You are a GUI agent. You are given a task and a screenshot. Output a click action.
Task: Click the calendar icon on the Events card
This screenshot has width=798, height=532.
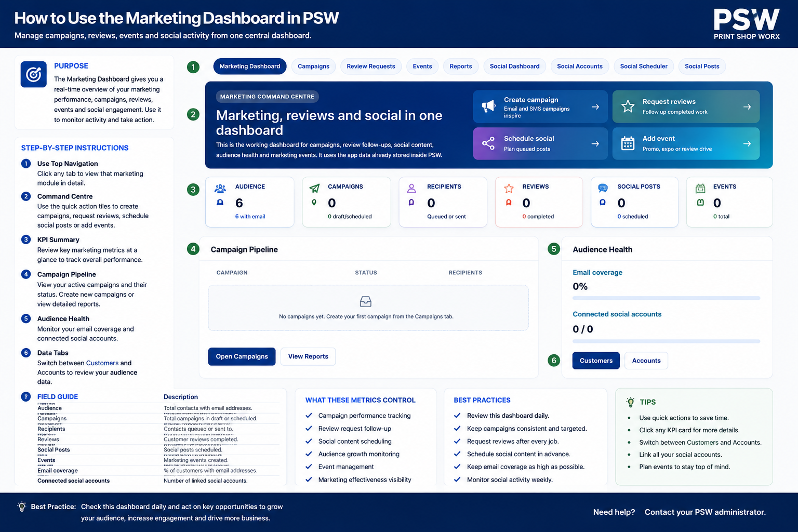tap(700, 188)
